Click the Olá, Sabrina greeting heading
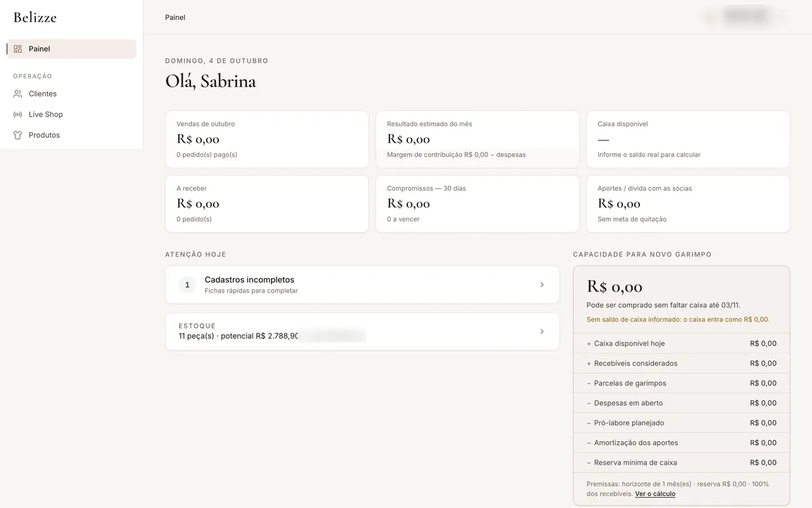Image resolution: width=812 pixels, height=508 pixels. (x=211, y=81)
